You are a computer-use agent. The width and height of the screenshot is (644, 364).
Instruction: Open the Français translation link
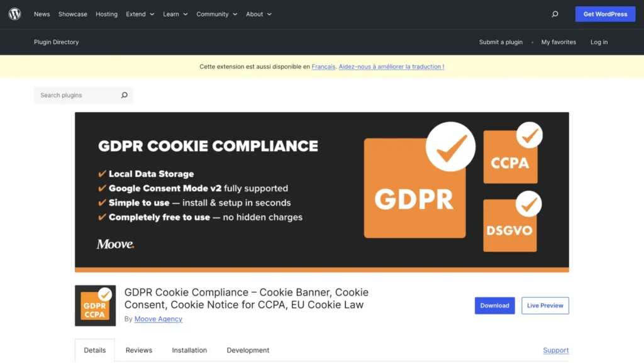(323, 66)
